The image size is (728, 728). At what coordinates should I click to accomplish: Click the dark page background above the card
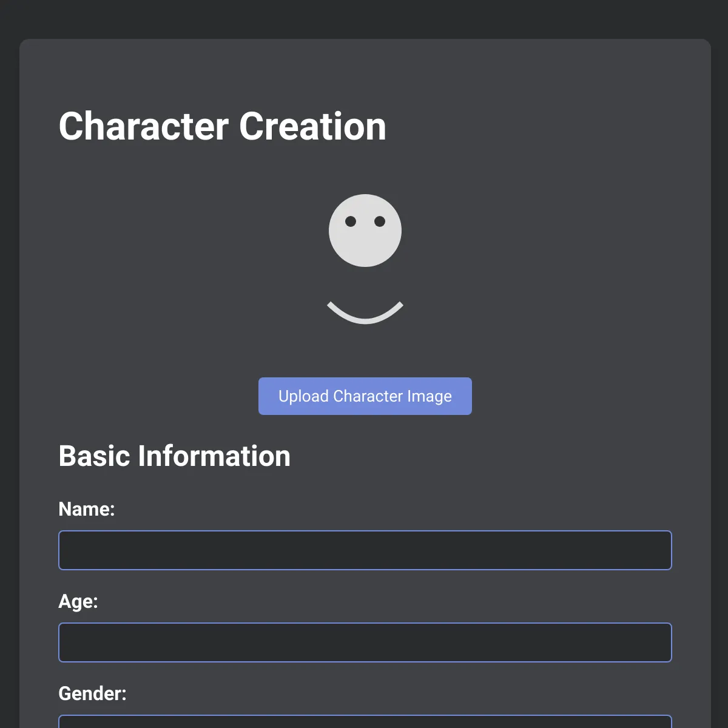(x=364, y=18)
